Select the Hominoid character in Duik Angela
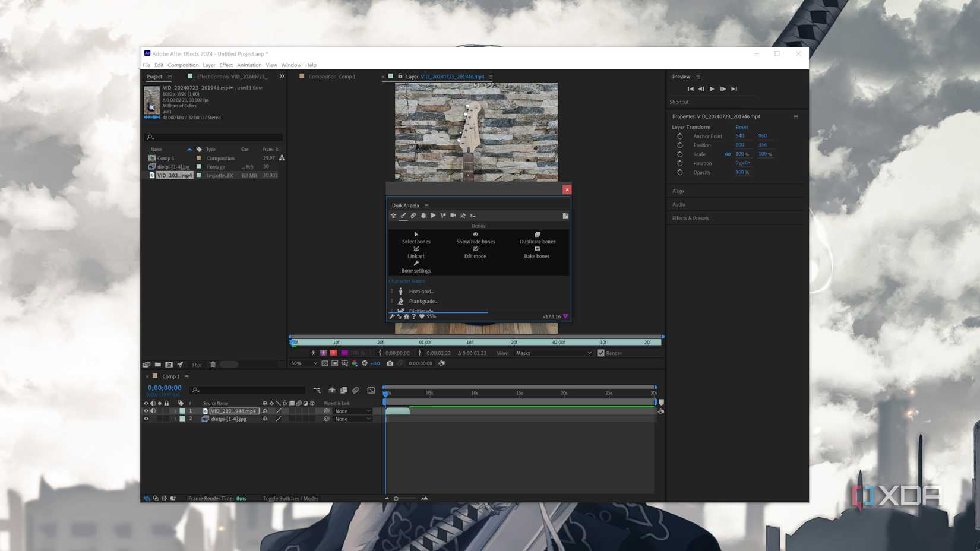Image resolution: width=980 pixels, height=551 pixels. point(422,291)
